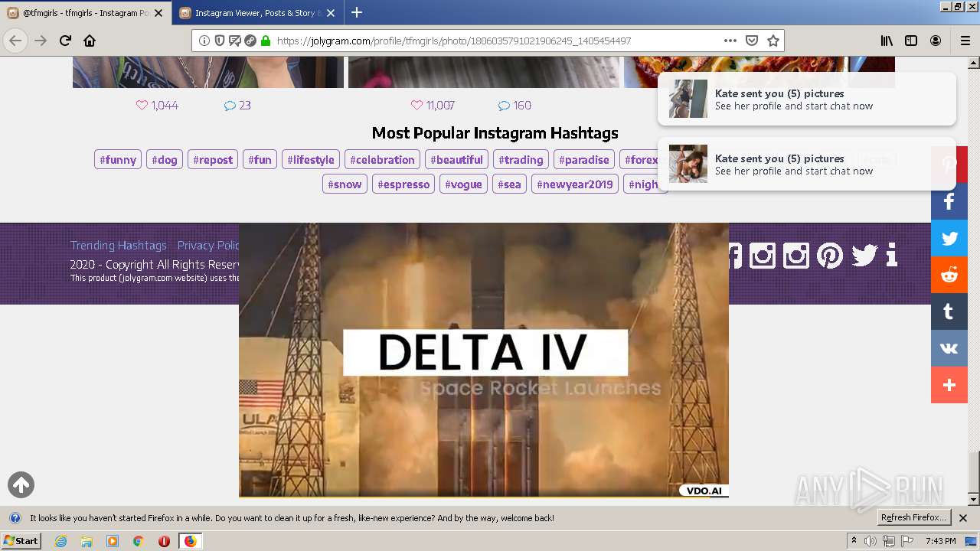Click the Delta IV video ad
980x551 pixels.
[x=484, y=360]
